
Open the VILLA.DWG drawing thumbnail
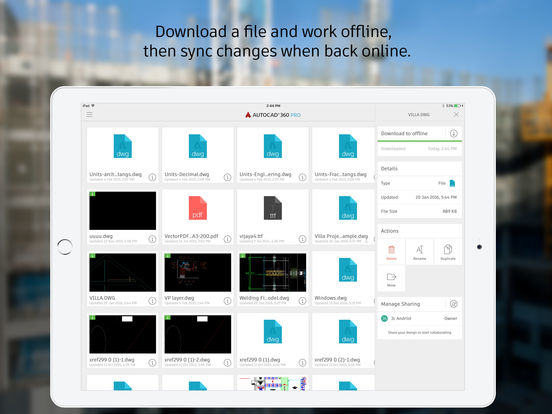[x=123, y=272]
